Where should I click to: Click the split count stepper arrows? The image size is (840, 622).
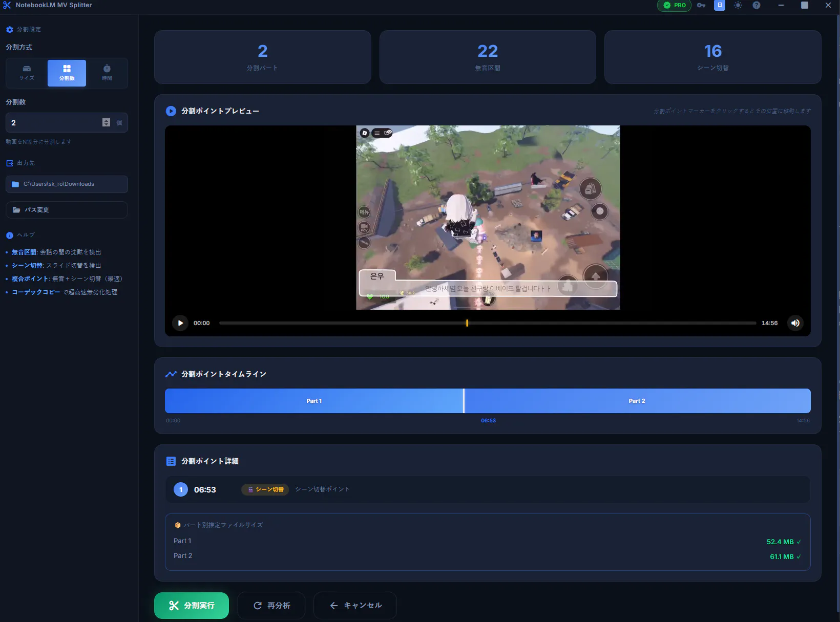[106, 122]
